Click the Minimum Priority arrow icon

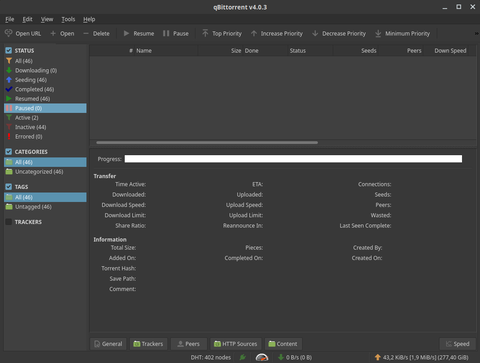click(378, 33)
